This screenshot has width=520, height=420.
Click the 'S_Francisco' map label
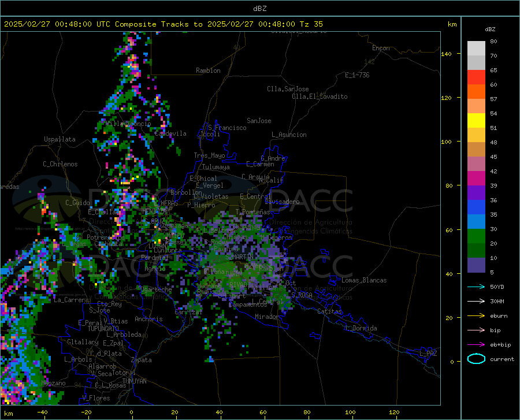(227, 128)
